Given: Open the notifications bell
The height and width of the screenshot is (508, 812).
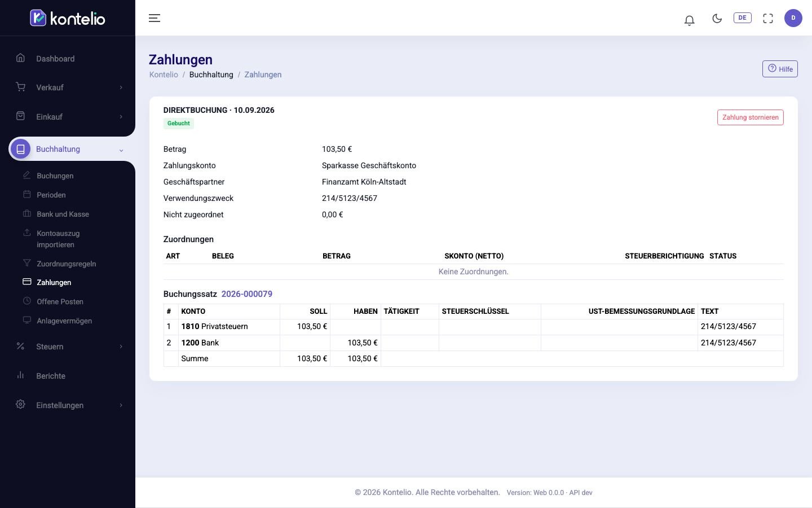Looking at the screenshot, I should 689,20.
